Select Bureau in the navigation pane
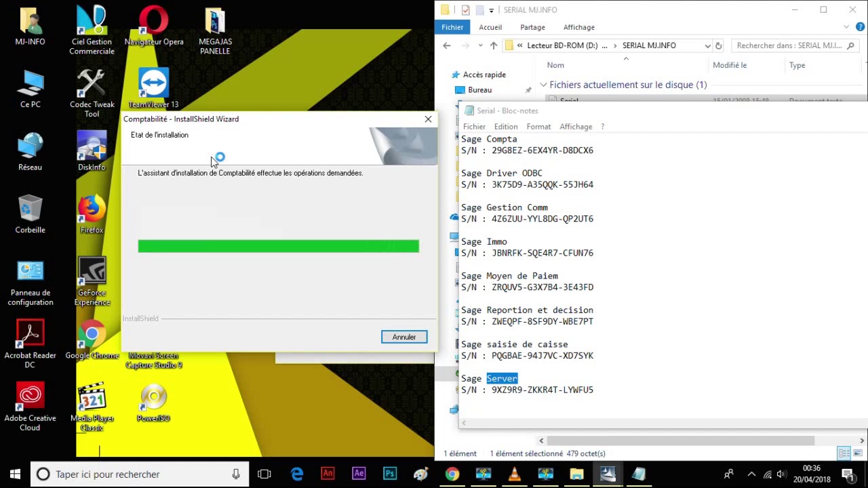 click(479, 89)
